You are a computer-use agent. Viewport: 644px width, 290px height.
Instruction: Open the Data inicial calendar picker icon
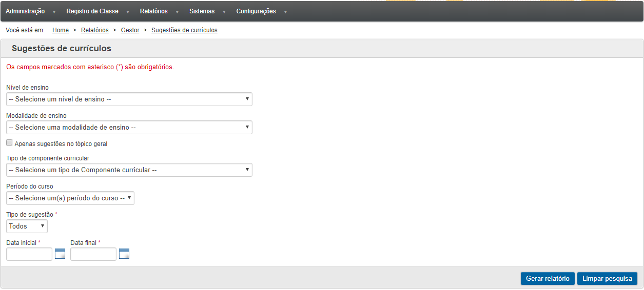[60, 254]
